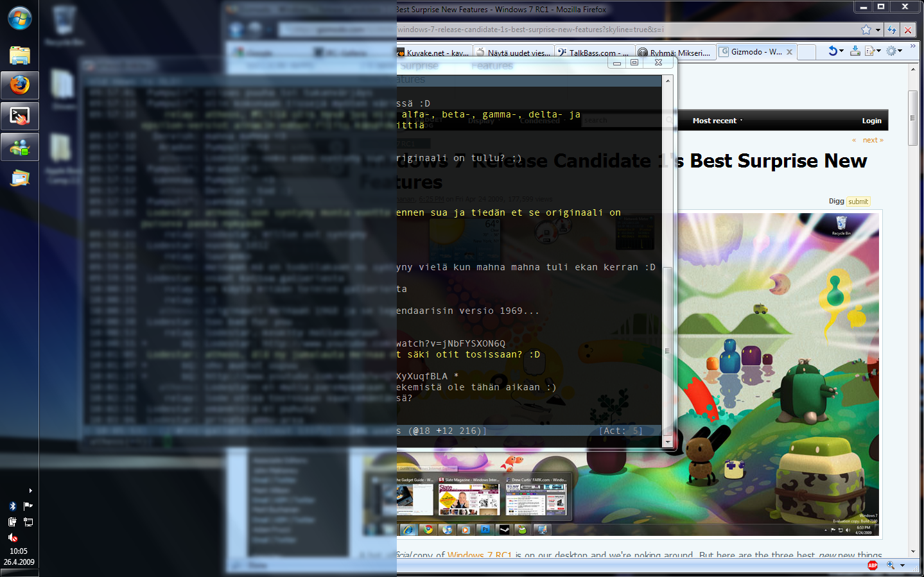The height and width of the screenshot is (577, 924).
Task: Click the Firefox icon on the taskbar
Action: [x=19, y=85]
